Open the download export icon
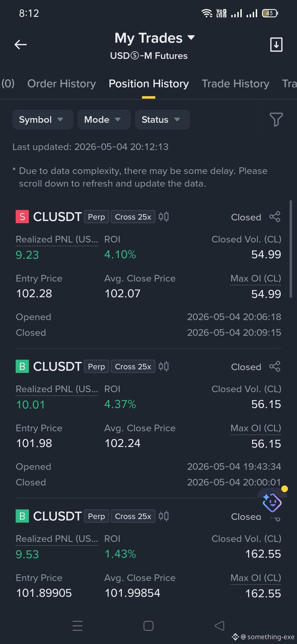Image resolution: width=297 pixels, height=644 pixels. (276, 44)
